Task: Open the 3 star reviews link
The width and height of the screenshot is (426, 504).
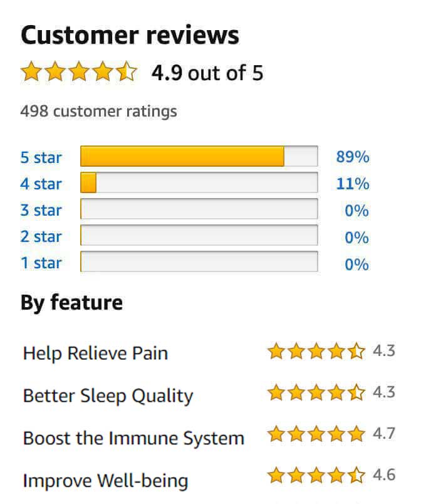Action: pos(41,210)
